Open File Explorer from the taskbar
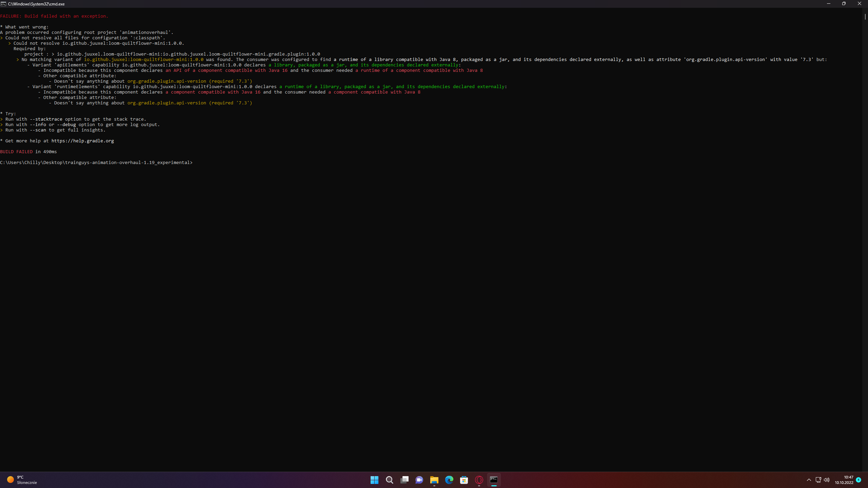The image size is (868, 488). click(434, 480)
